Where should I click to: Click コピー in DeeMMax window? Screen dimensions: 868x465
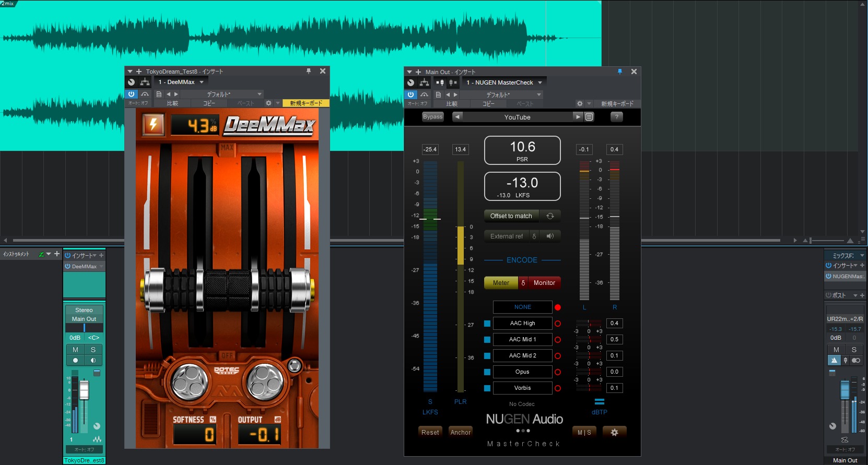(209, 103)
